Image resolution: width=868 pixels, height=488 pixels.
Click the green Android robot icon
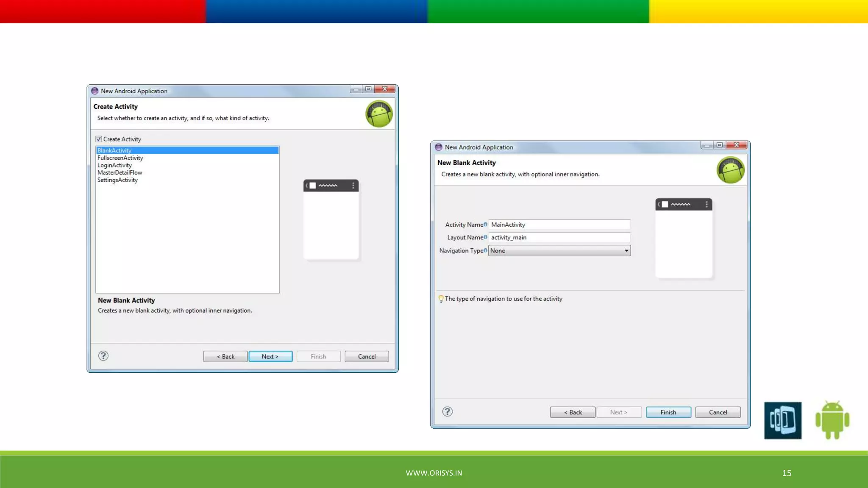[832, 420]
